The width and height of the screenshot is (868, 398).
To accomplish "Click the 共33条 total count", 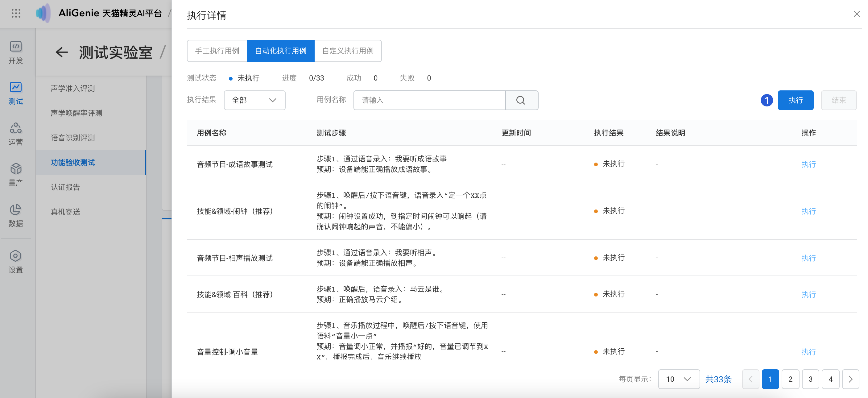I will [x=718, y=379].
